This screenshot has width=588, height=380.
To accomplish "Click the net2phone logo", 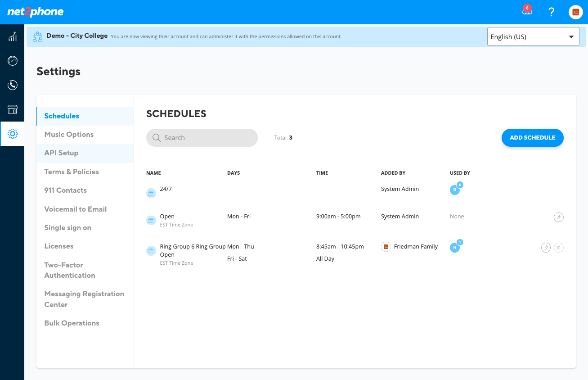I will coord(36,12).
